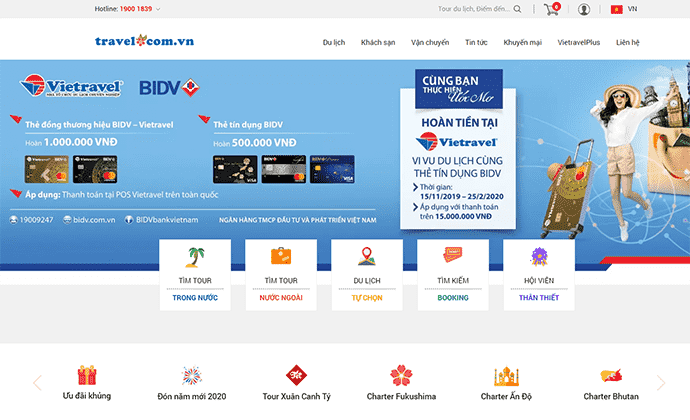Click the BIDVbankvietnam text in banner
690x420 pixels.
(167, 220)
